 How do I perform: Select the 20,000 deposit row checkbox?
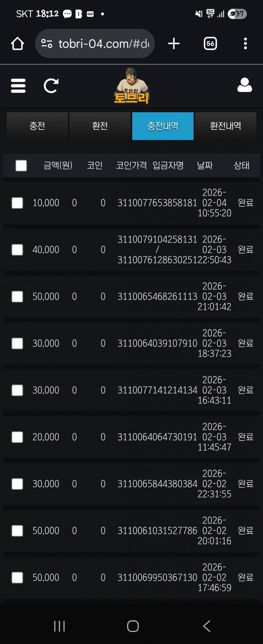(x=17, y=437)
